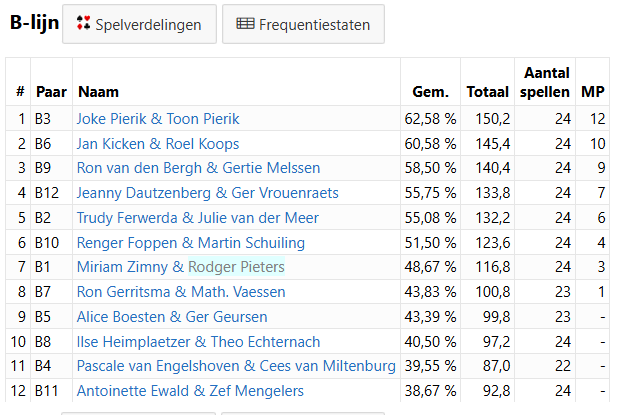Screen dimensions: 631x415
Task: Open Ron van den Bergh & Gertie Melssen
Action: click(198, 168)
